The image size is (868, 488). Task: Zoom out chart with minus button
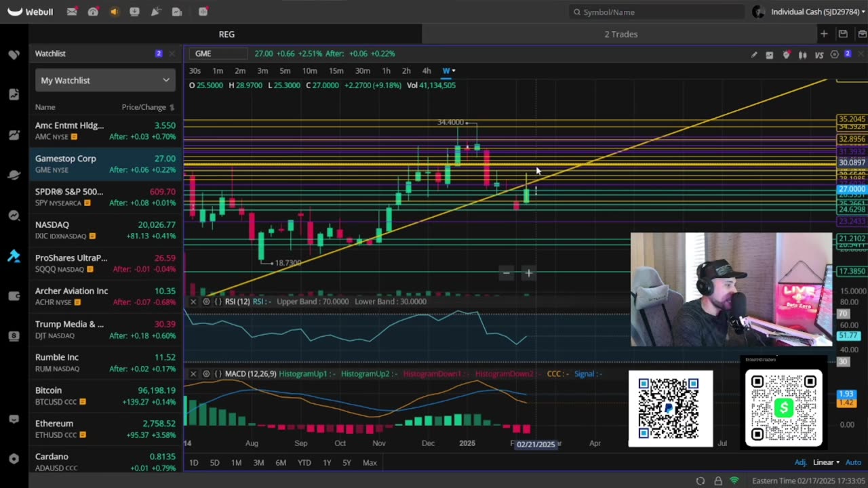coord(506,273)
